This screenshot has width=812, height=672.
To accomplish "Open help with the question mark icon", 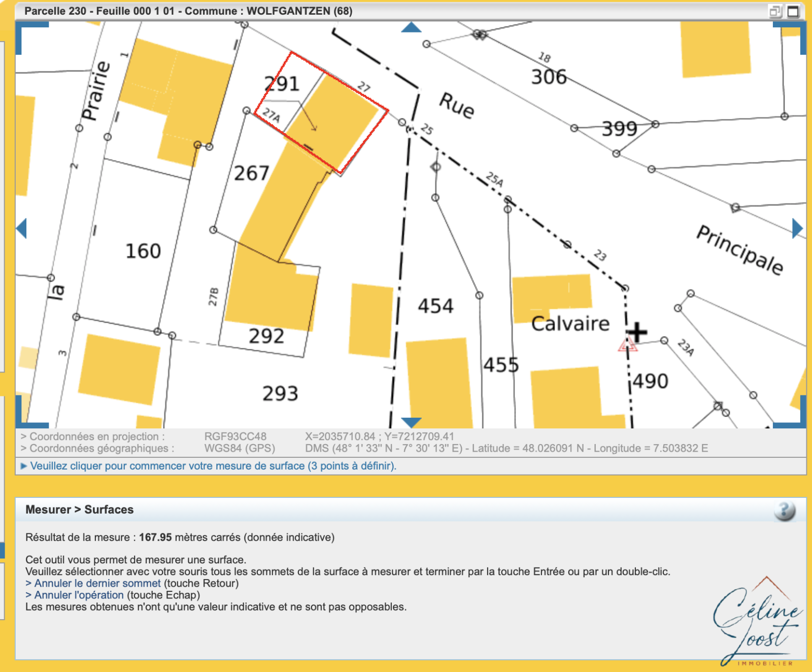I will pyautogui.click(x=785, y=511).
